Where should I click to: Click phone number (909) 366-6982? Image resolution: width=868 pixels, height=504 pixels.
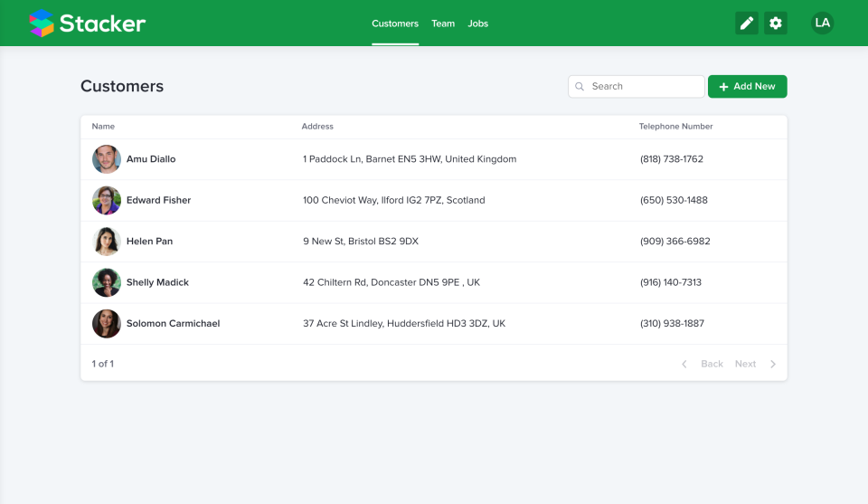point(675,241)
